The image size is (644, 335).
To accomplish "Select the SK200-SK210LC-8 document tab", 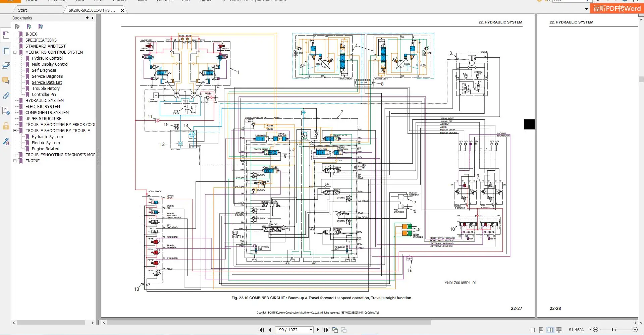I will (92, 10).
